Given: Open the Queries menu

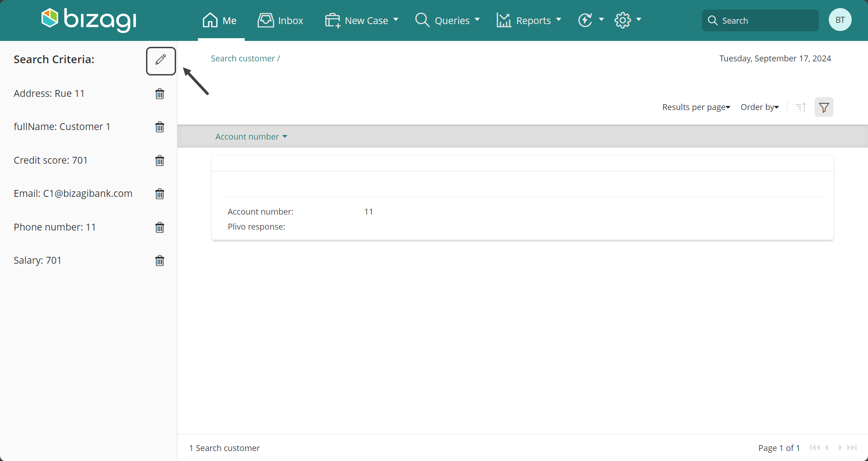Looking at the screenshot, I should coord(448,20).
